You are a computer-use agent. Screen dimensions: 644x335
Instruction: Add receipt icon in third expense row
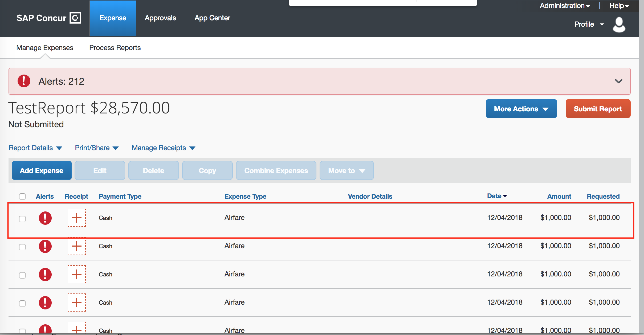pos(77,274)
